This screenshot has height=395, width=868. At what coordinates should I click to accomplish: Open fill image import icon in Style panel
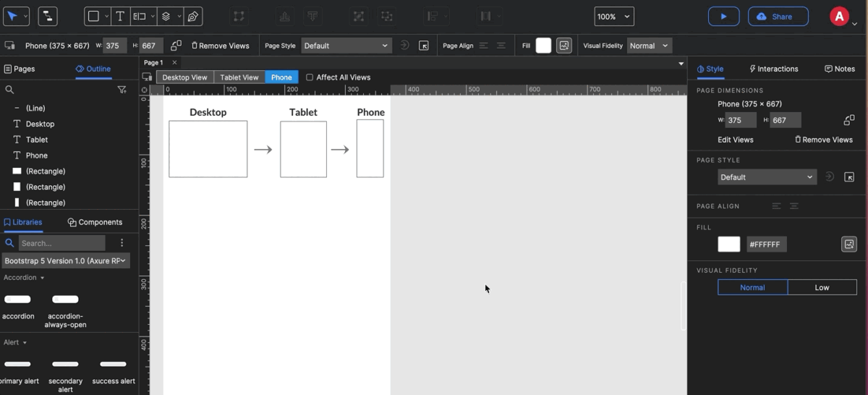(x=849, y=245)
